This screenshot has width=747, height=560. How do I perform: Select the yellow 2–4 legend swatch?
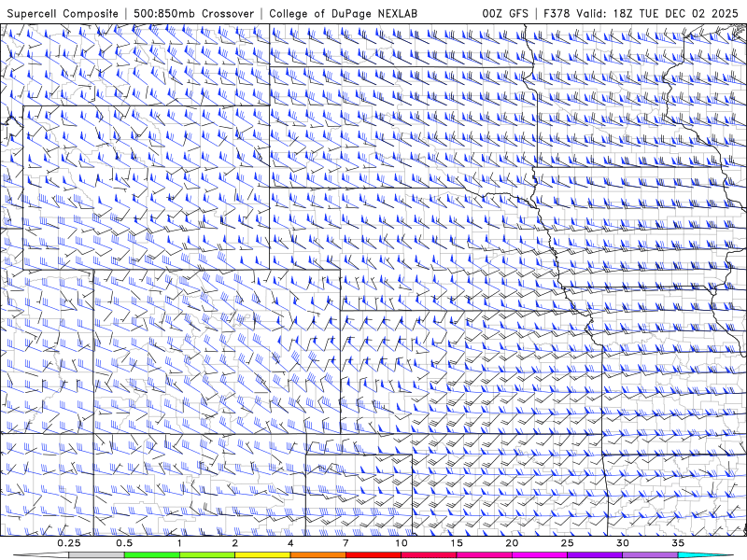[262, 555]
